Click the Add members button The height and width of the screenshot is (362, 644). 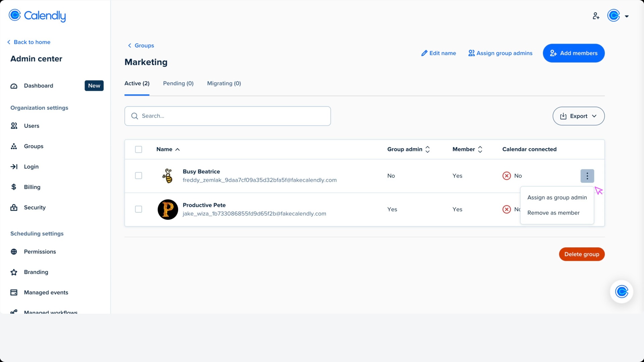(574, 53)
